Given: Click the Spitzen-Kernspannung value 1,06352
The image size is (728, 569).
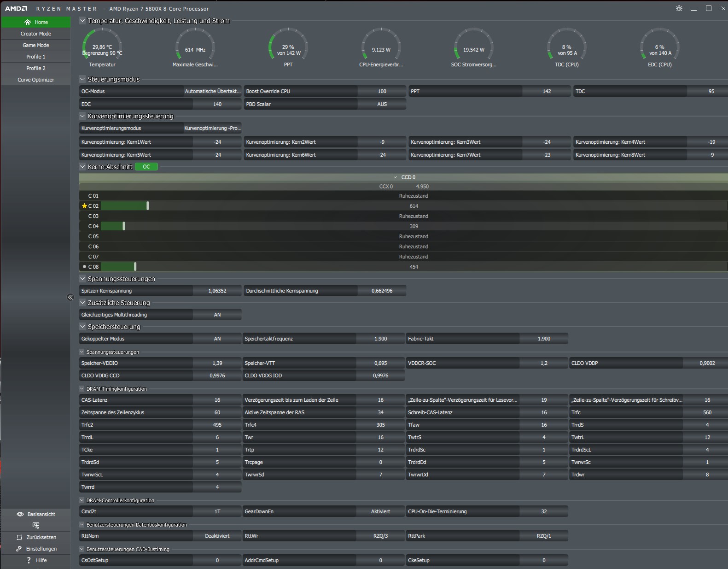Looking at the screenshot, I should (217, 291).
